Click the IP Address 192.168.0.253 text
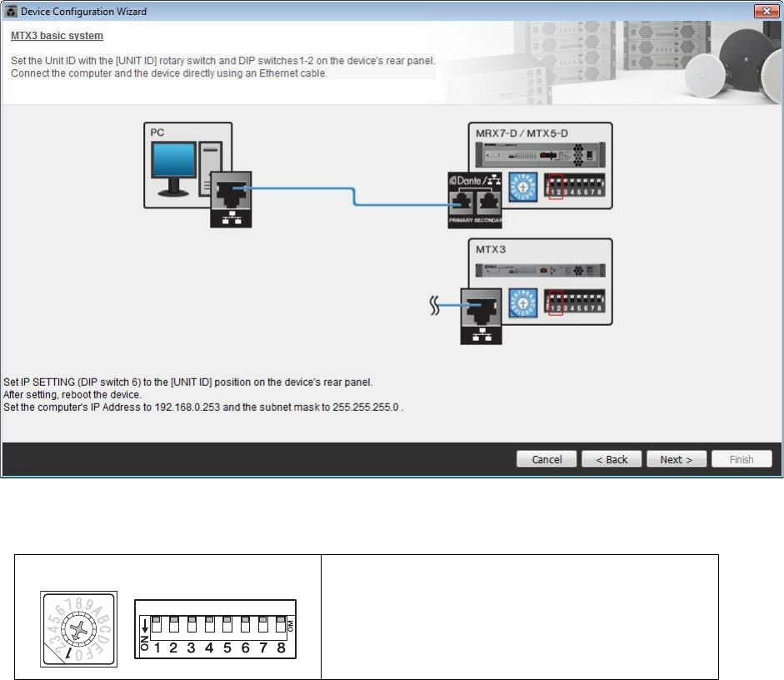Viewport: 784px width, 680px height. point(187,407)
